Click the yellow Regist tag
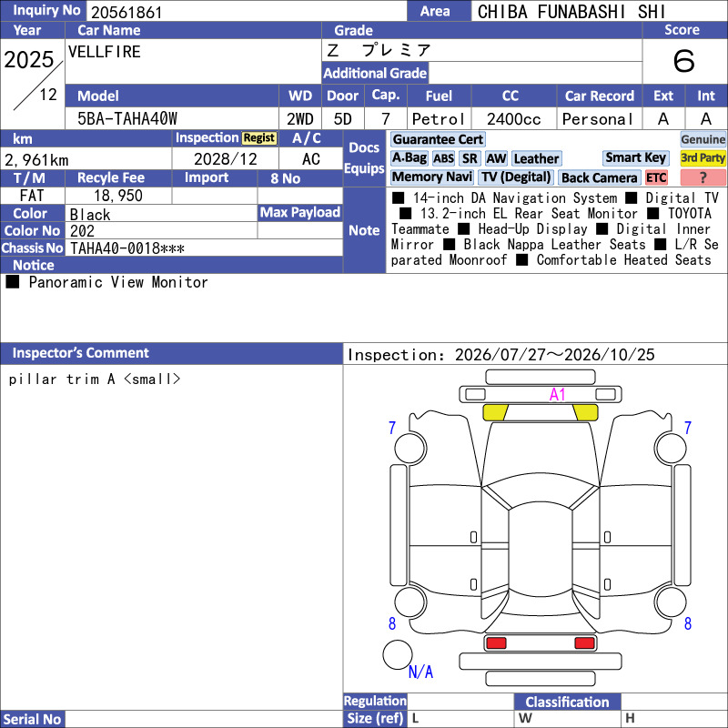The width and height of the screenshot is (728, 728). [x=259, y=138]
